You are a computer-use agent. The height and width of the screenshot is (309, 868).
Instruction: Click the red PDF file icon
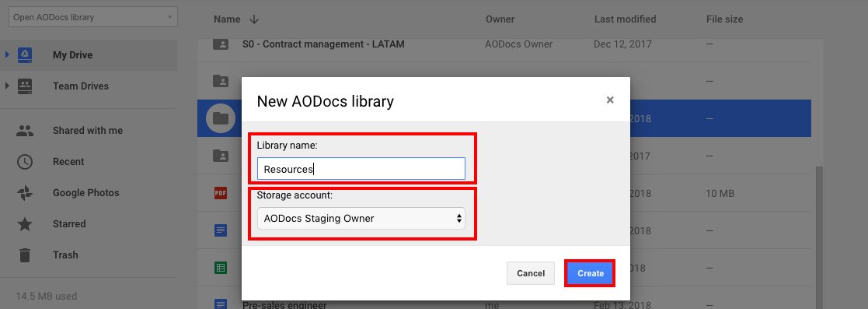(221, 193)
